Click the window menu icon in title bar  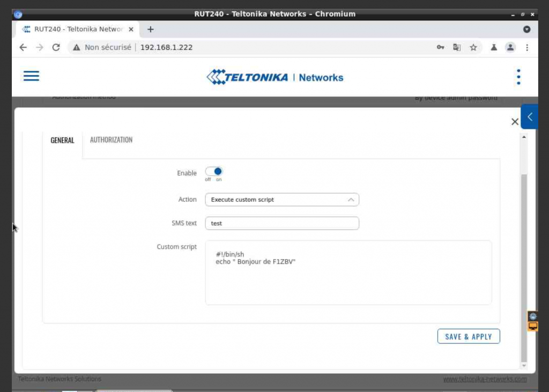click(18, 14)
